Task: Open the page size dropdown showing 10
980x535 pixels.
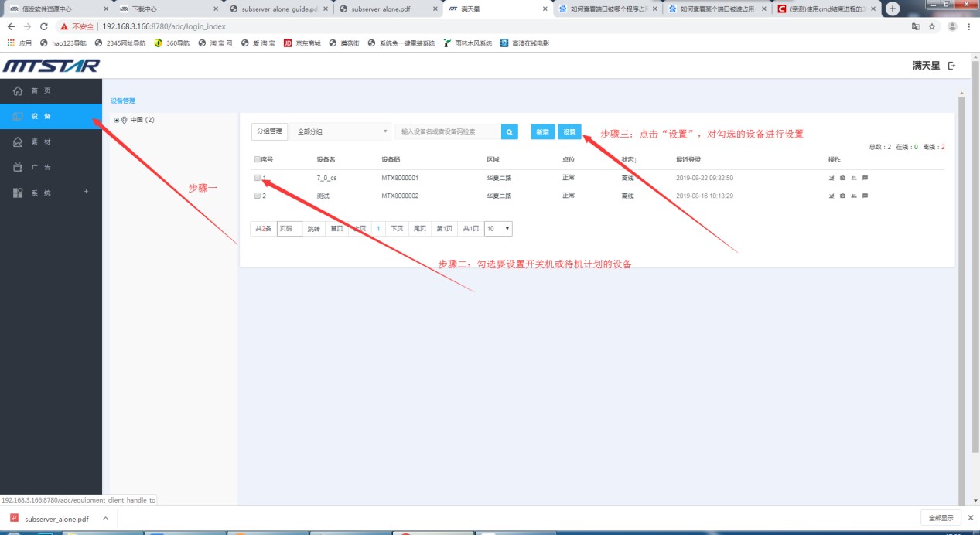Action: [x=497, y=228]
